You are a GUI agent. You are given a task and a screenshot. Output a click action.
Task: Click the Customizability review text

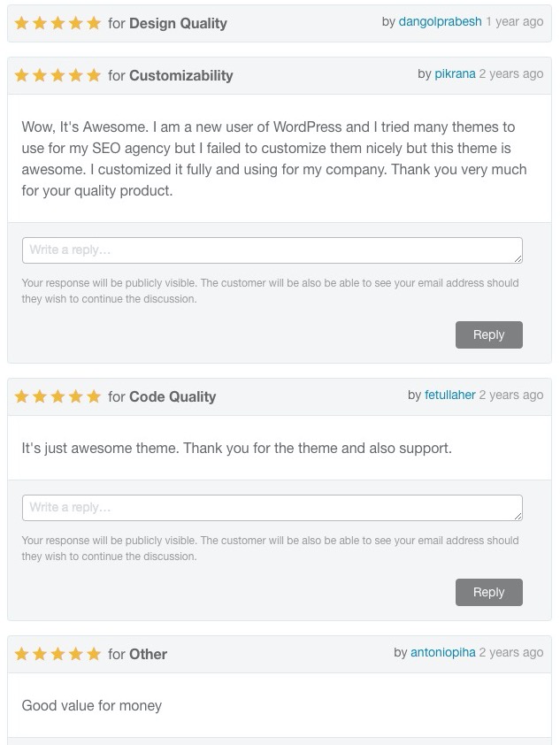pos(273,159)
